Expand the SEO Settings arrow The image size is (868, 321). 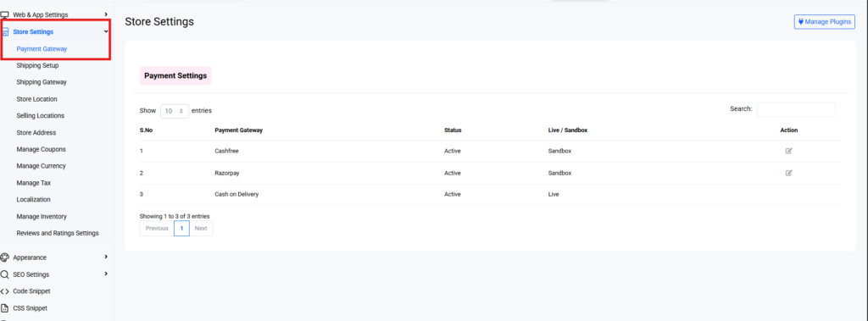tap(106, 274)
